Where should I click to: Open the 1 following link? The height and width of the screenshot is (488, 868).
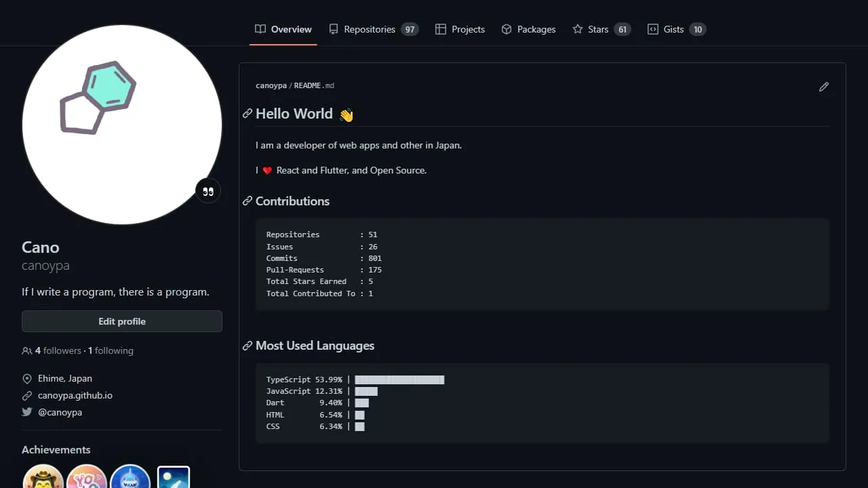111,350
